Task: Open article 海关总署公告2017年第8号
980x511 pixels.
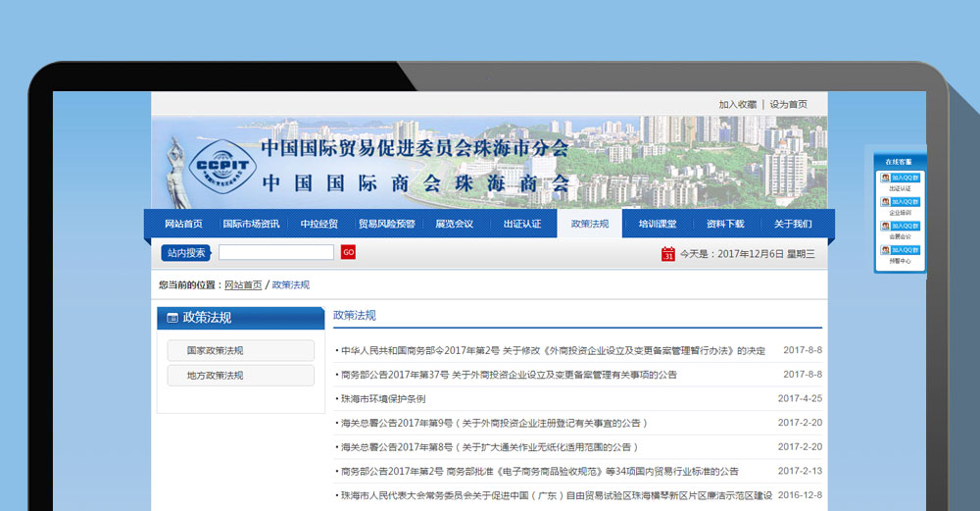Action: [489, 447]
